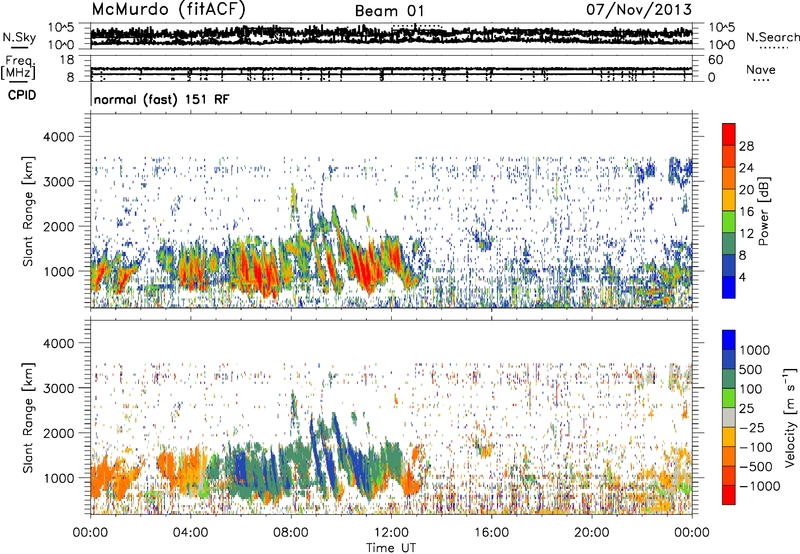Click the 'CPID' label
This screenshot has width=800, height=554.
pos(22,95)
